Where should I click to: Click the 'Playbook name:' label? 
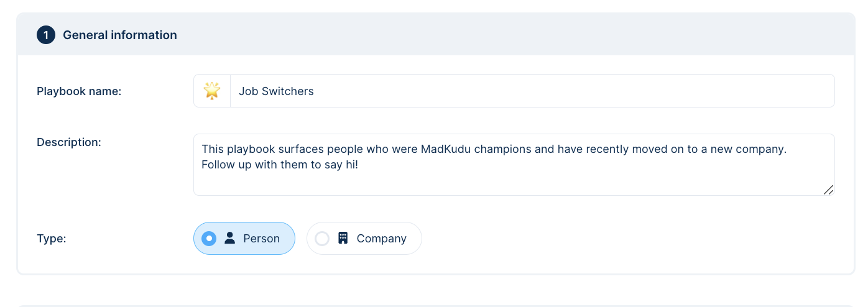[79, 91]
